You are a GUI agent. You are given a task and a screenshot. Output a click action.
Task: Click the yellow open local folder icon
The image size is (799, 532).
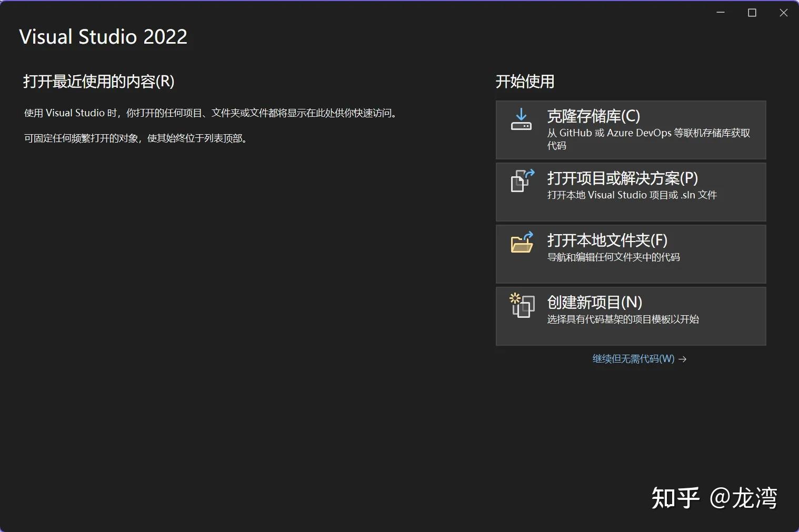[x=521, y=243]
